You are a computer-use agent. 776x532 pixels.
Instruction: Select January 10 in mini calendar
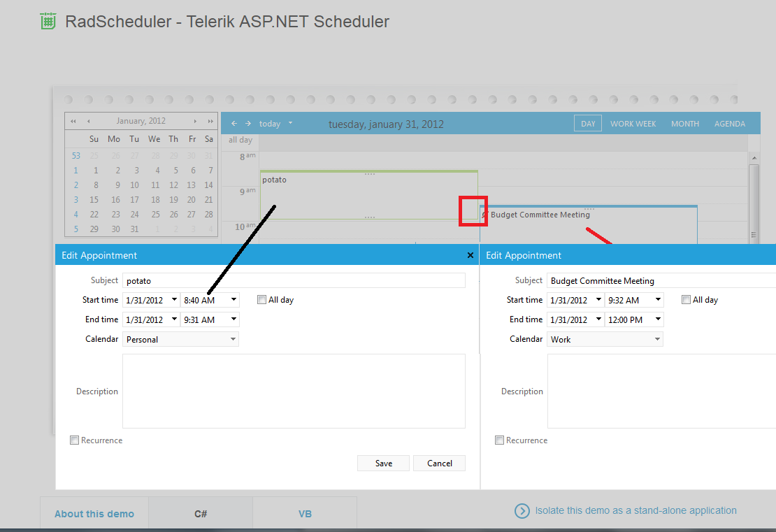pyautogui.click(x=135, y=185)
